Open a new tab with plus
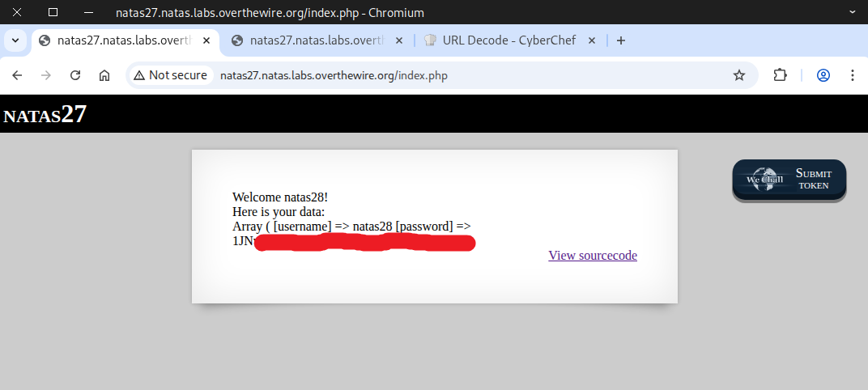The image size is (868, 390). (621, 40)
